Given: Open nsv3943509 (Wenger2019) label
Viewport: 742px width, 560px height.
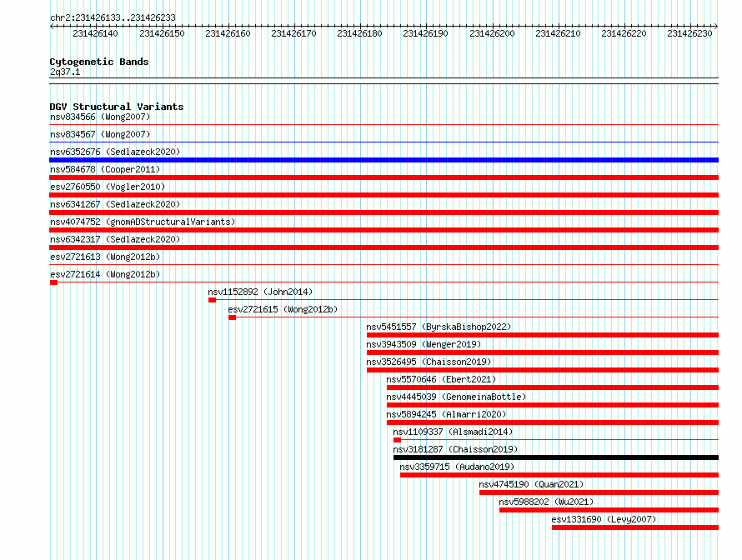Looking at the screenshot, I should tap(424, 344).
